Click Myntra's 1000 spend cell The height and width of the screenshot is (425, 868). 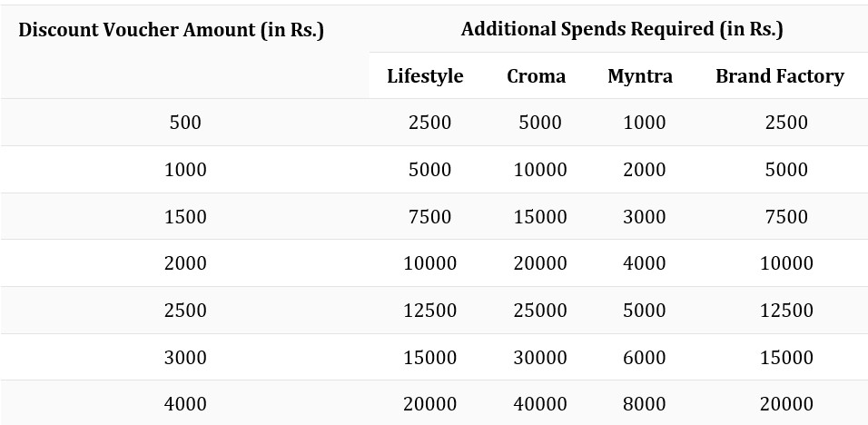tap(644, 123)
